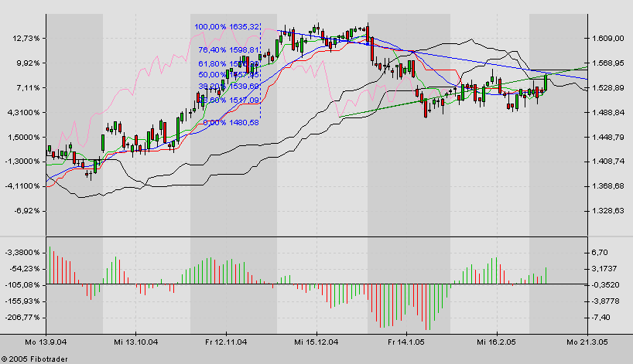This screenshot has height=364, width=633.
Task: Click the Mo 21.3.05 date label
Action: 585,341
